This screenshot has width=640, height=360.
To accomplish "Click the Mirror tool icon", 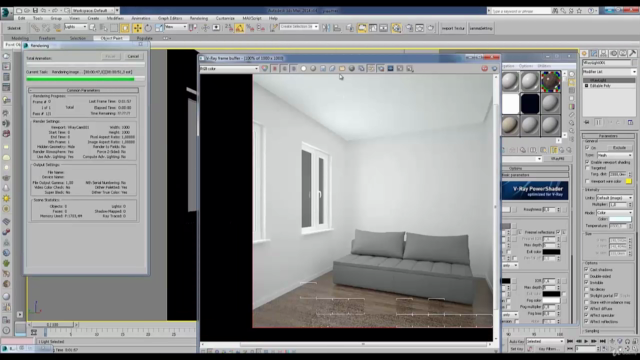I will coord(326,28).
